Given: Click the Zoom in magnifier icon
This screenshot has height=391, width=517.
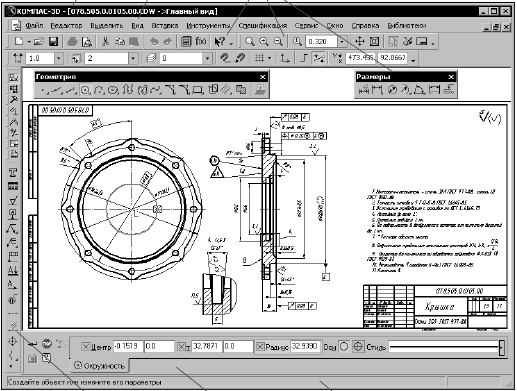Looking at the screenshot, I should (x=264, y=41).
